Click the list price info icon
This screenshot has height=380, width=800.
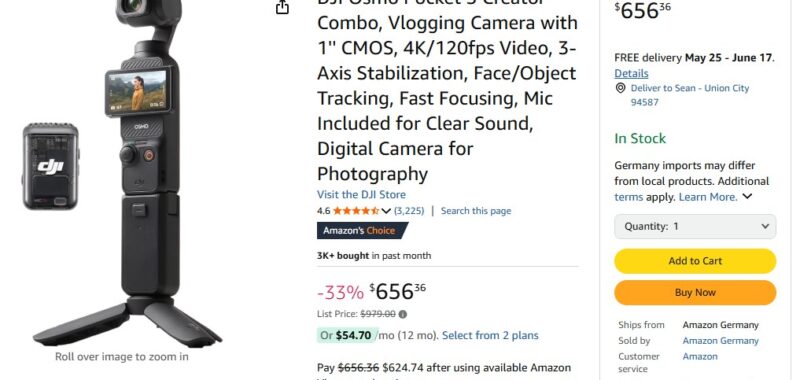(403, 314)
